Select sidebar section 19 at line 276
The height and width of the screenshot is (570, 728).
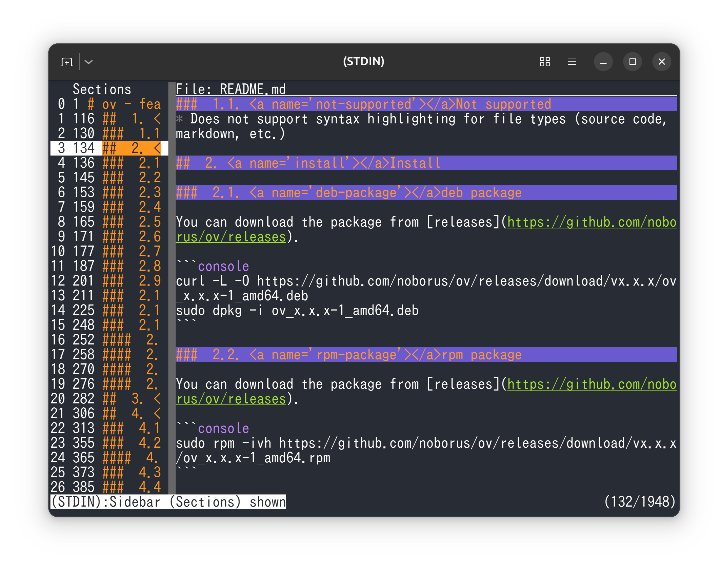(x=109, y=384)
